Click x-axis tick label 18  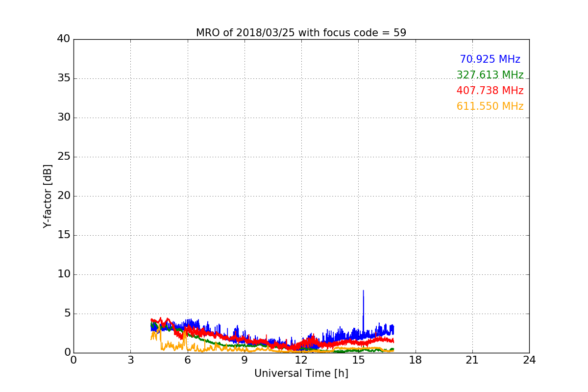[416, 360]
